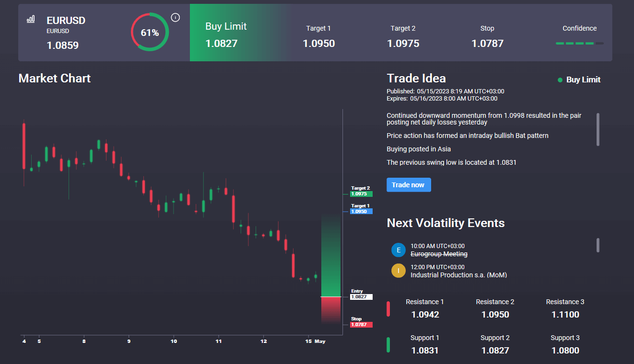Click the bar chart icon beside EURUSD

[31, 19]
